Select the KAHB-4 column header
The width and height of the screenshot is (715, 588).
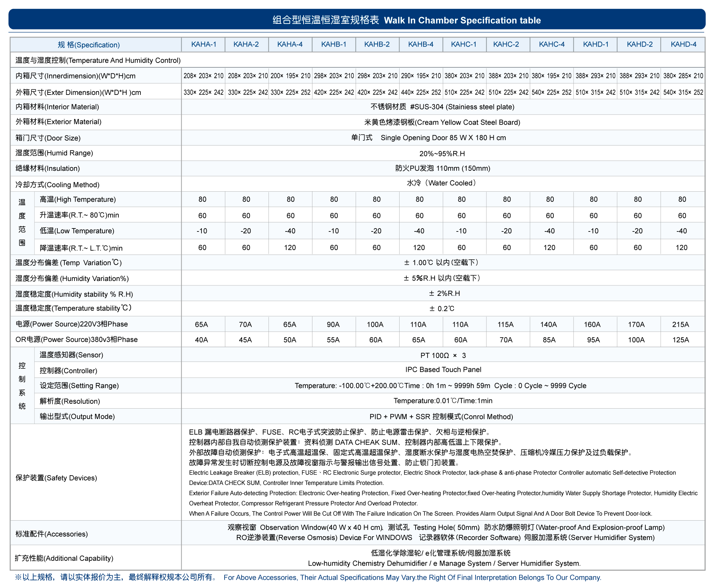pos(421,44)
